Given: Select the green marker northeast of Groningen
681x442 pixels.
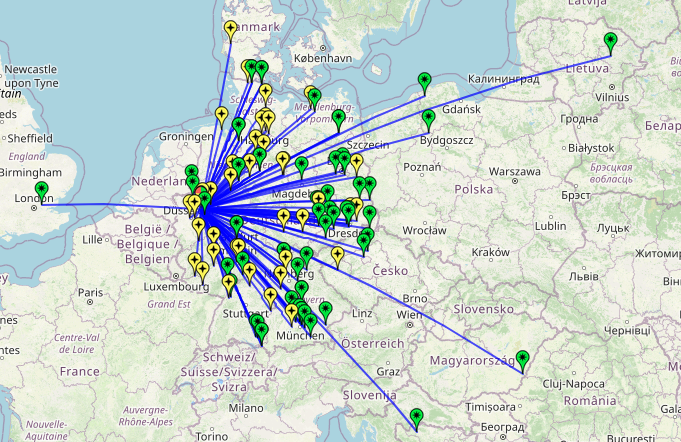Looking at the screenshot, I should (x=238, y=127).
